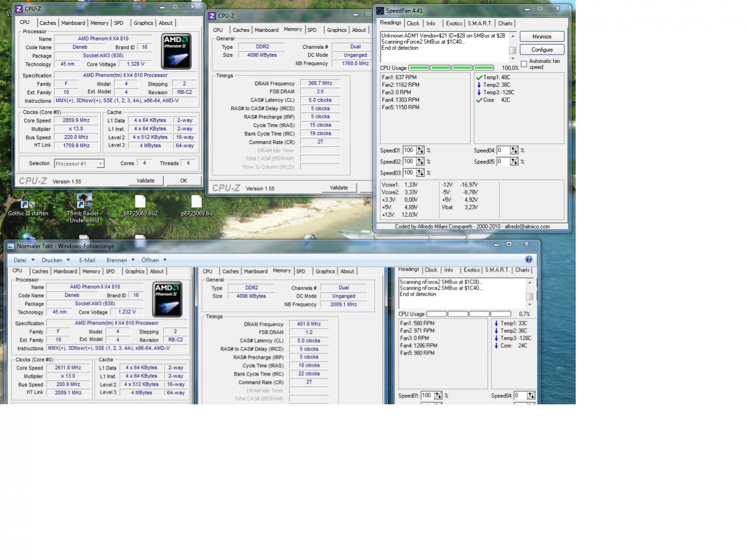Image resolution: width=747 pixels, height=560 pixels.
Task: Open the Exotics tab in SpeedFan
Action: pyautogui.click(x=454, y=23)
